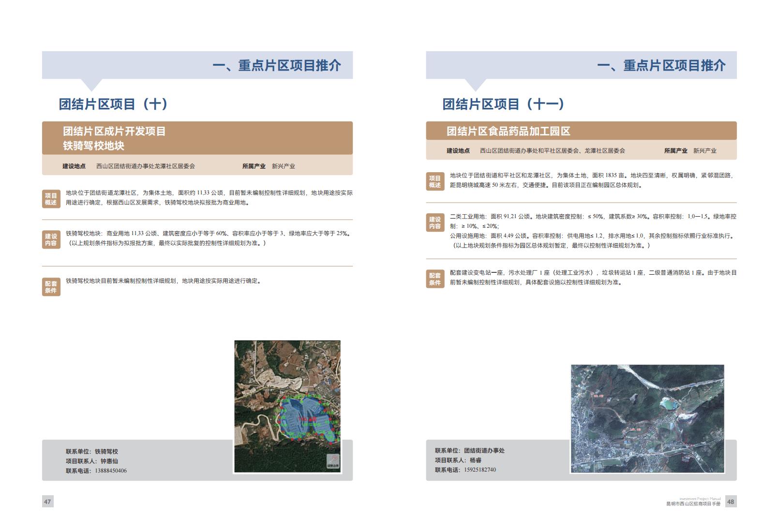Click phone number 15925182740
The image size is (779, 532).
[x=480, y=470]
